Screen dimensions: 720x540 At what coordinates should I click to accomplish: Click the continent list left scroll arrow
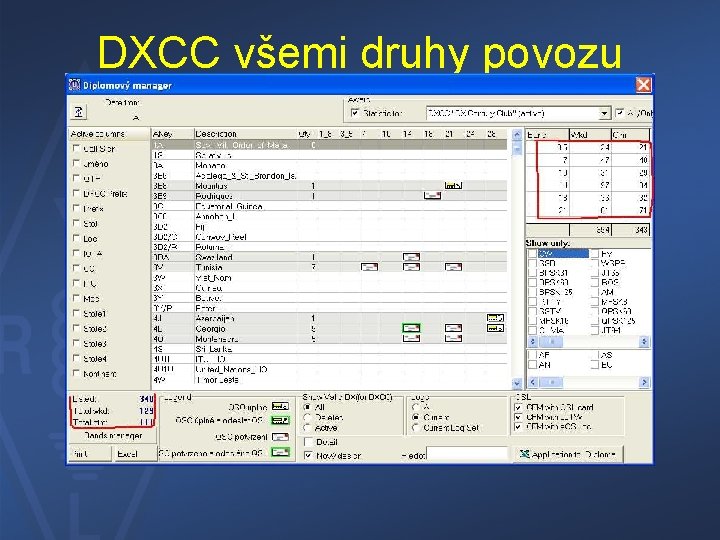pos(533,382)
